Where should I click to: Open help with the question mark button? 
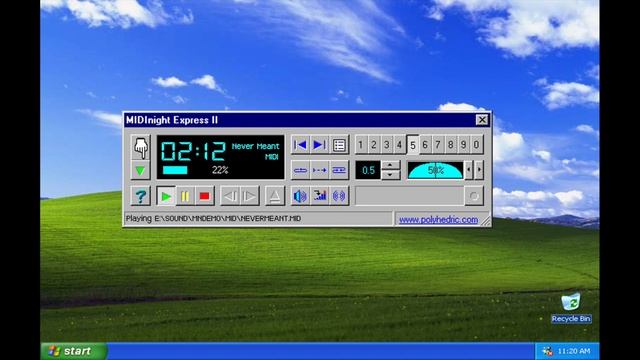140,196
